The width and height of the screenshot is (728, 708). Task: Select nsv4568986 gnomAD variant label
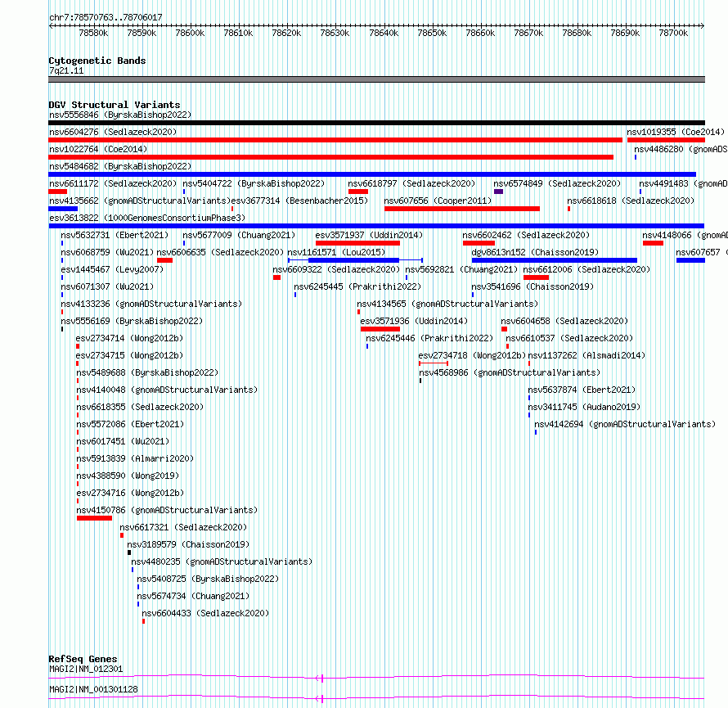[510, 372]
